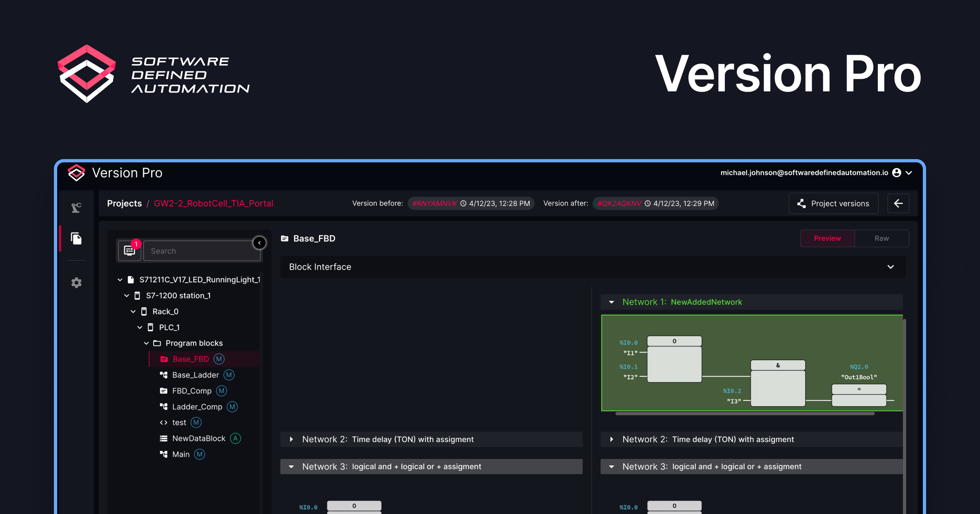Viewport: 980px width, 514px height.
Task: Collapse the Block Interface section
Action: pos(891,267)
